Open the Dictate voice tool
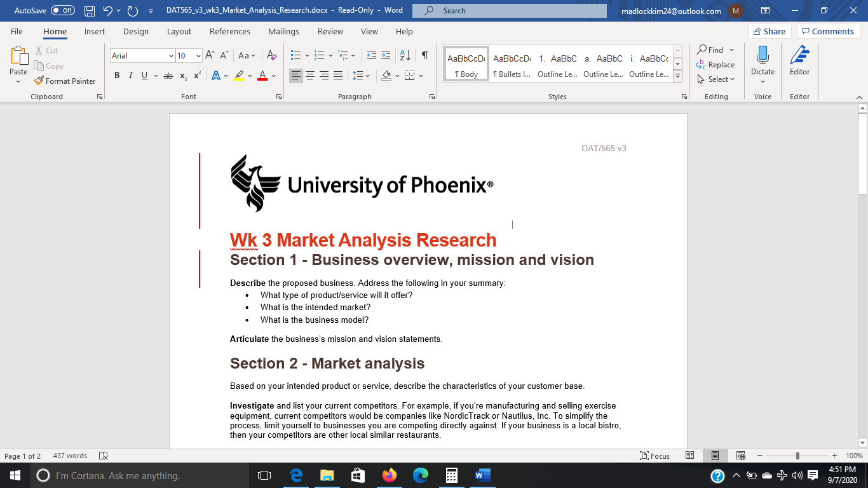This screenshot has height=488, width=868. point(762,62)
